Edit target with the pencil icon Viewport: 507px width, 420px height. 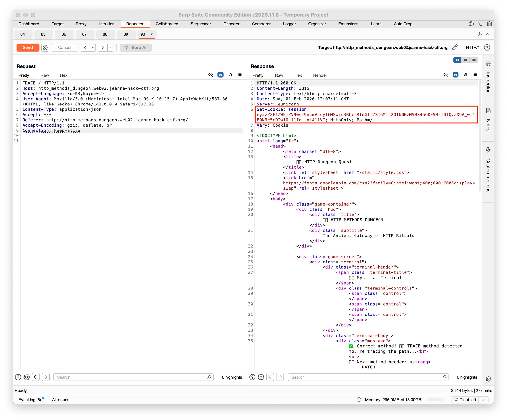click(x=455, y=47)
